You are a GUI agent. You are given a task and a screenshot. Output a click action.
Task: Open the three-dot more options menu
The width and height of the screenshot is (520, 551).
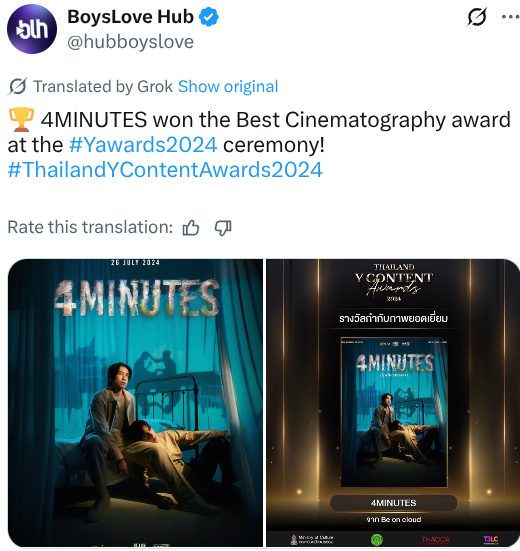coord(510,17)
